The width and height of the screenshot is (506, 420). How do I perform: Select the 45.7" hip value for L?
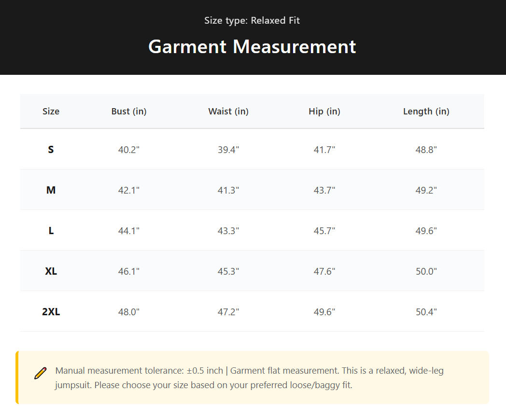click(x=324, y=231)
